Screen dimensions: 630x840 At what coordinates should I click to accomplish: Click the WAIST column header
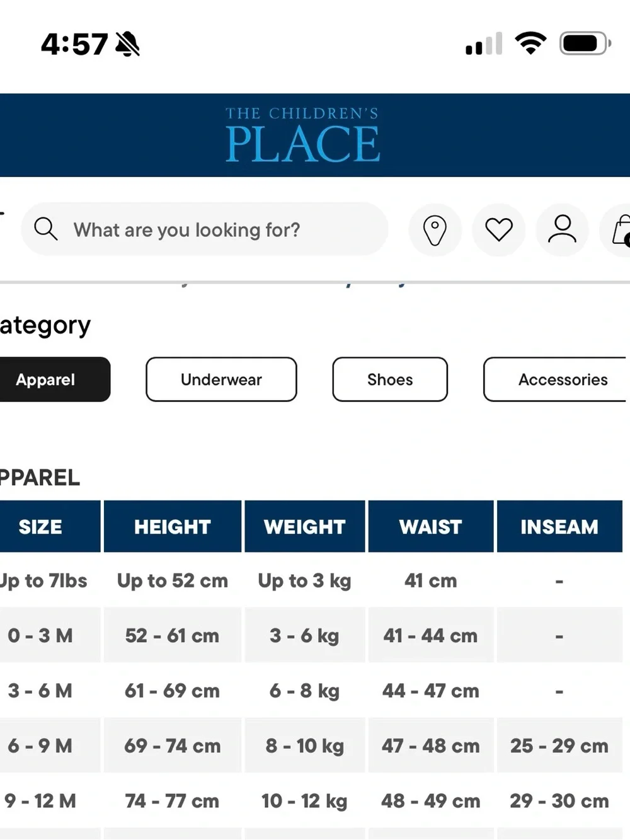(431, 527)
